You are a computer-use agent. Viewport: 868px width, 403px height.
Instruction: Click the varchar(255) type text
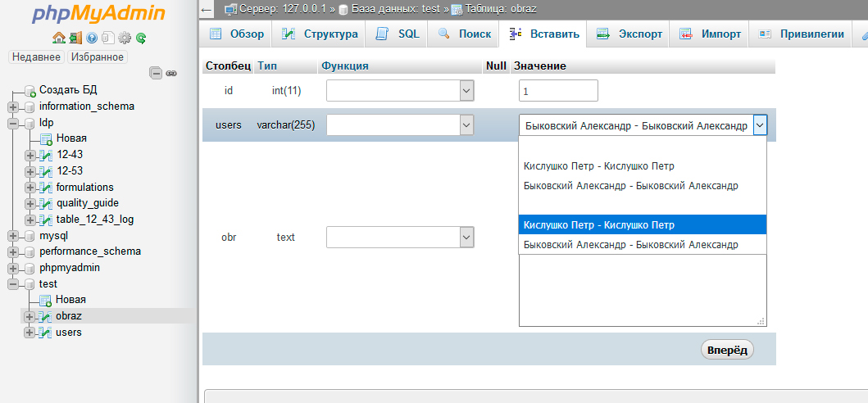[285, 125]
